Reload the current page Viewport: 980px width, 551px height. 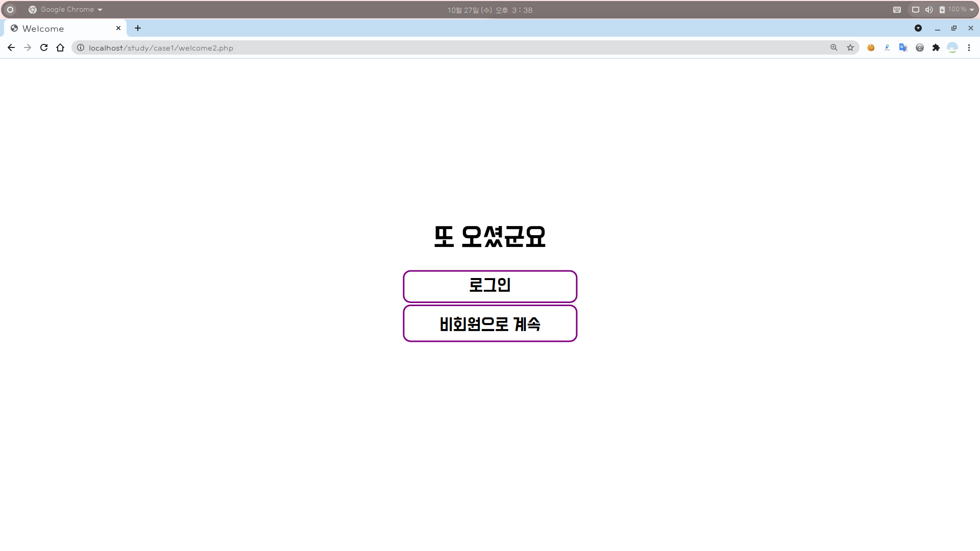[x=44, y=47]
